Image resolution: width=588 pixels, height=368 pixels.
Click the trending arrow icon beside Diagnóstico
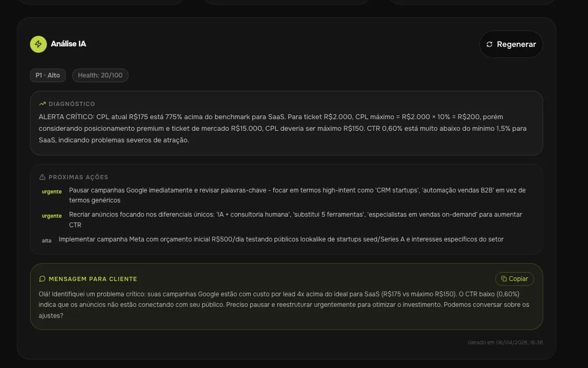pos(42,104)
